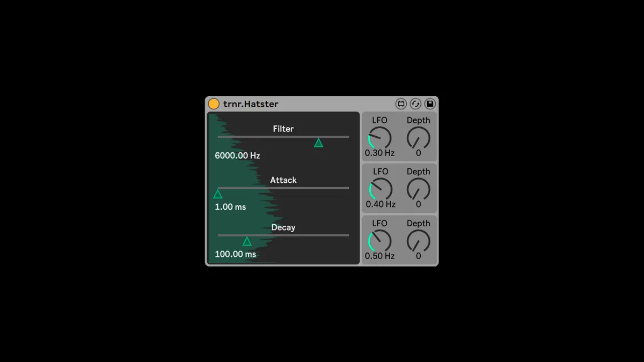Click the LFO knob set to 0.50 Hz
The height and width of the screenshot is (362, 644).
coord(380,241)
